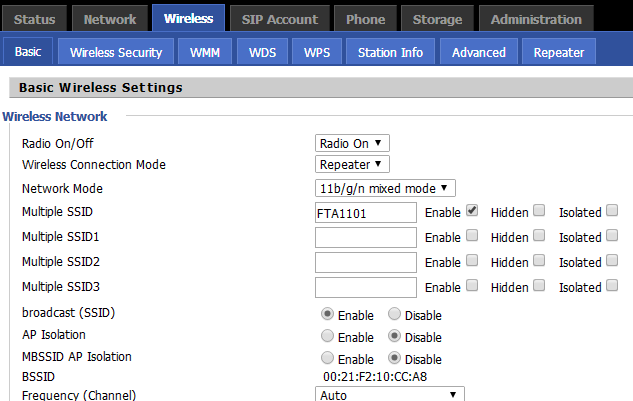Go to the Administration tab
Viewport: 633px width, 401px height.
pos(536,19)
